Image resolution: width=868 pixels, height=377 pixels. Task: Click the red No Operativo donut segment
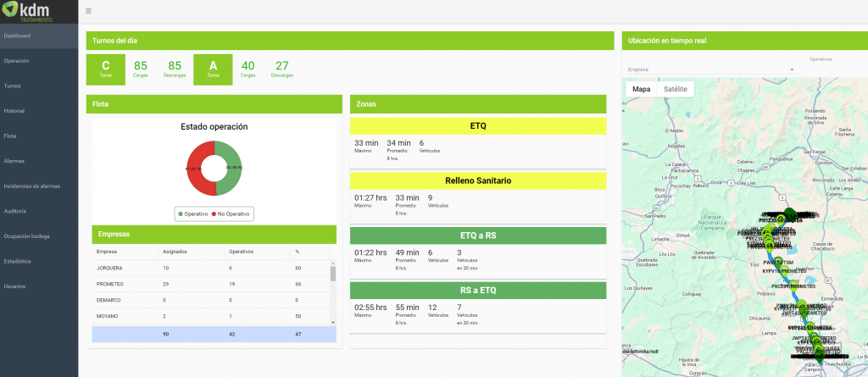(x=198, y=168)
